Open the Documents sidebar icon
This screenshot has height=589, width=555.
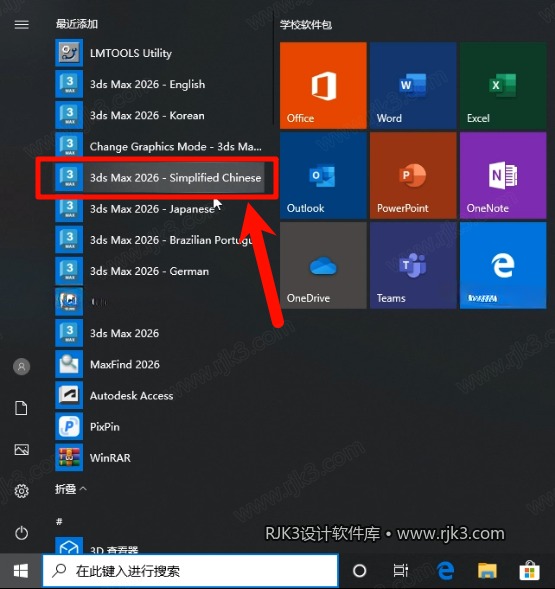point(21,408)
